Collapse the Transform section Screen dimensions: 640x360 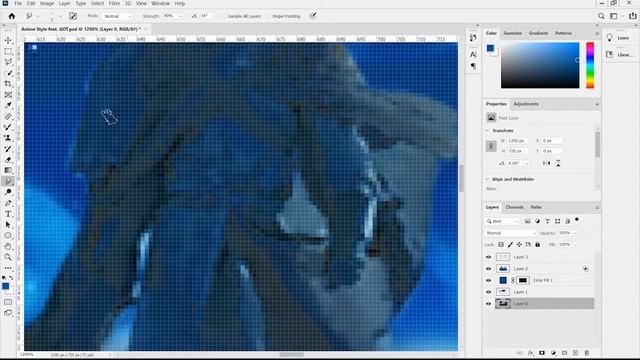pos(487,131)
